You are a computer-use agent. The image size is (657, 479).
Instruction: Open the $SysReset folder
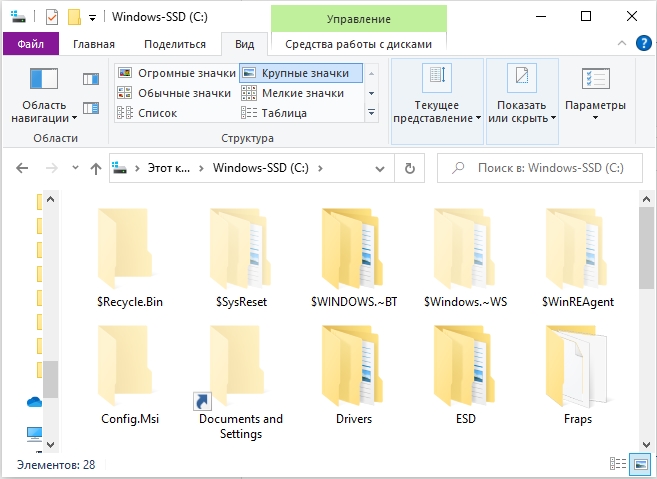pos(241,258)
